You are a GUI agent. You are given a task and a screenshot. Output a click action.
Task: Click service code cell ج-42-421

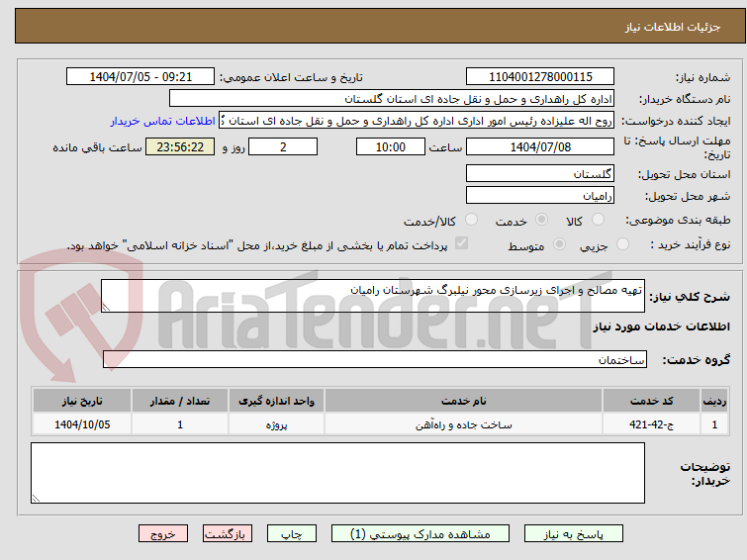coord(651,424)
